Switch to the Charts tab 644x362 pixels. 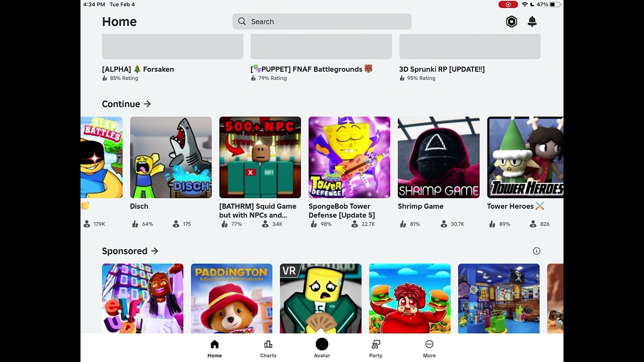click(268, 348)
